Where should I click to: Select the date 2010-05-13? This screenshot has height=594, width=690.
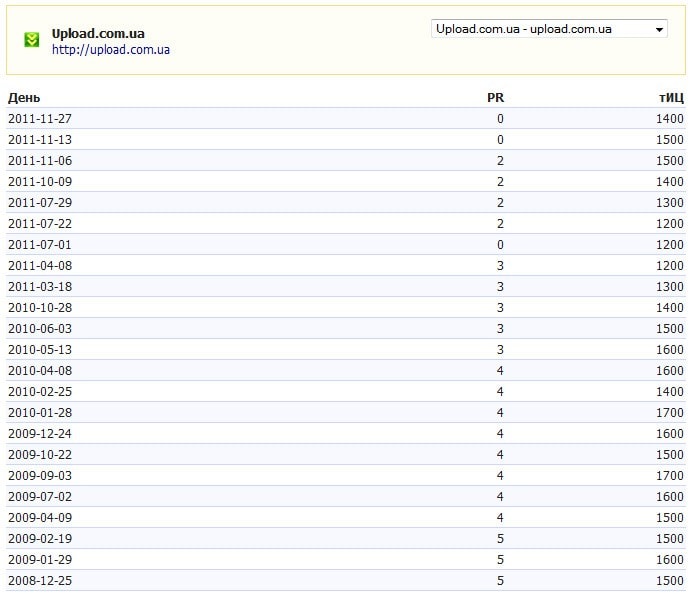pos(40,350)
